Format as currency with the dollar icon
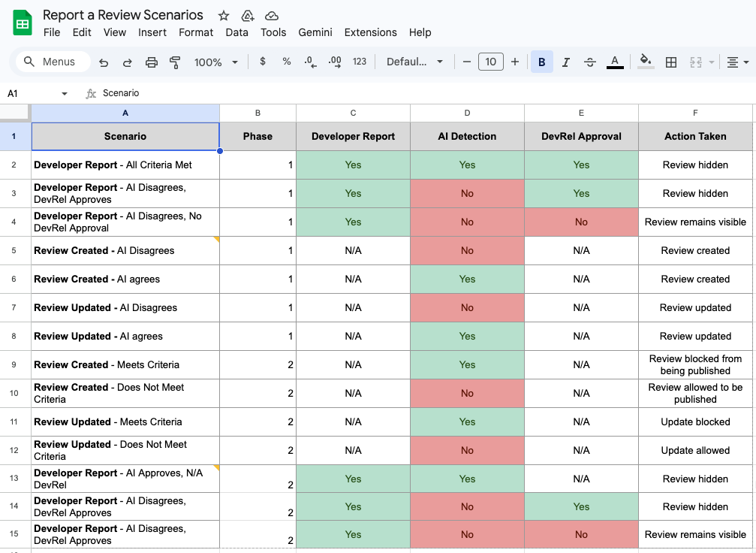 click(x=262, y=62)
